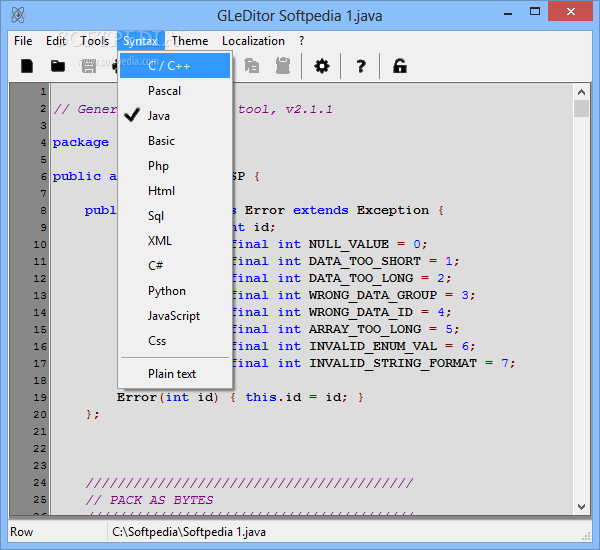Switch syntax to Html

[x=175, y=191]
